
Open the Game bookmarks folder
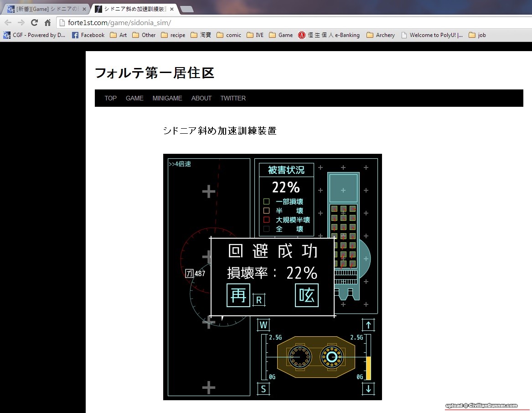point(281,35)
